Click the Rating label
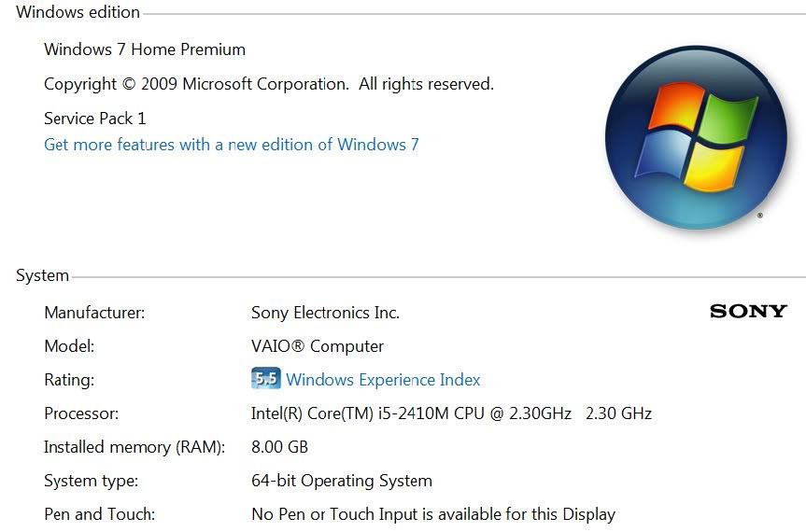This screenshot has height=532, width=806. [69, 380]
